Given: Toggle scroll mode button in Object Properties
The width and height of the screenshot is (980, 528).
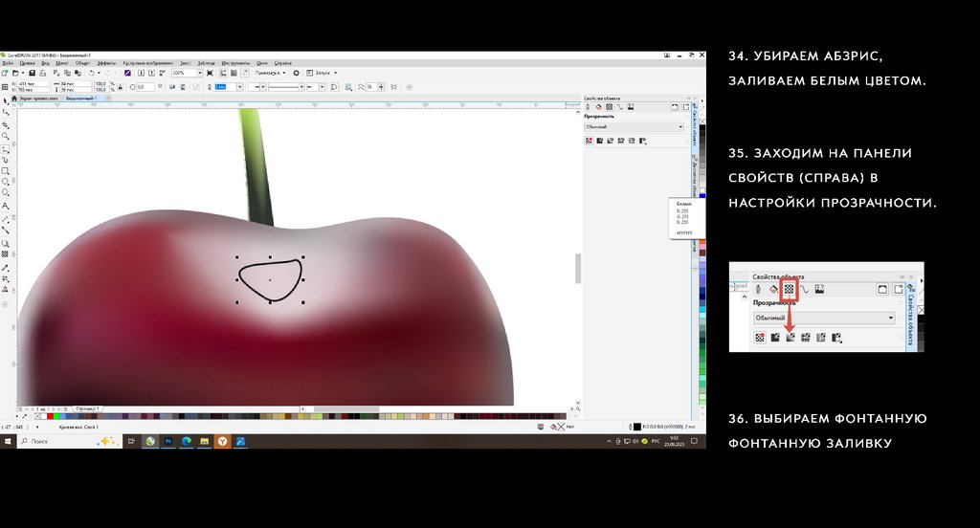Looking at the screenshot, I should [x=675, y=107].
